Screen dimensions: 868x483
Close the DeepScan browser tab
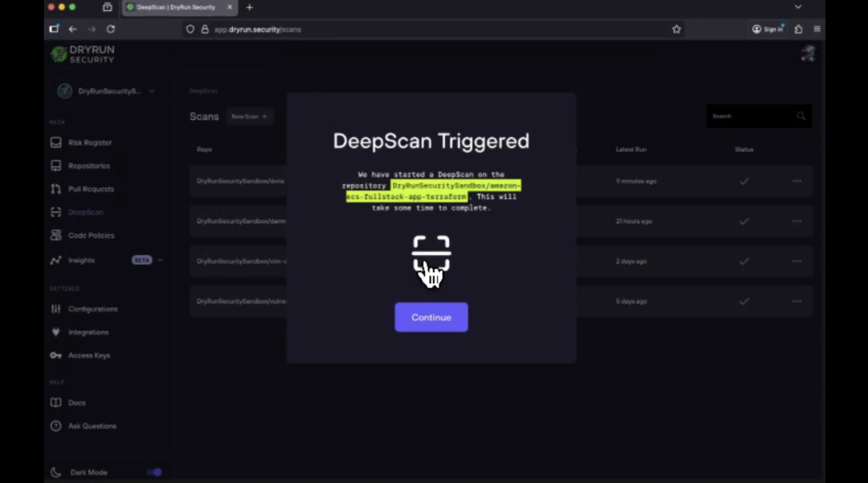click(x=230, y=7)
